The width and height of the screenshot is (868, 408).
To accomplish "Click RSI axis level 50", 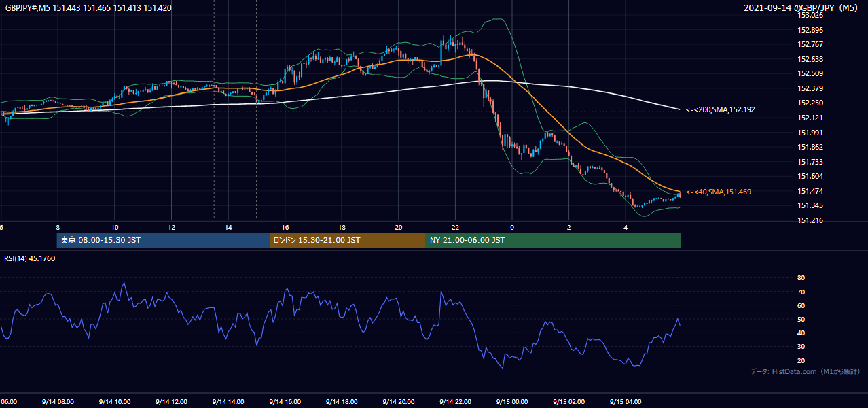I will point(801,319).
